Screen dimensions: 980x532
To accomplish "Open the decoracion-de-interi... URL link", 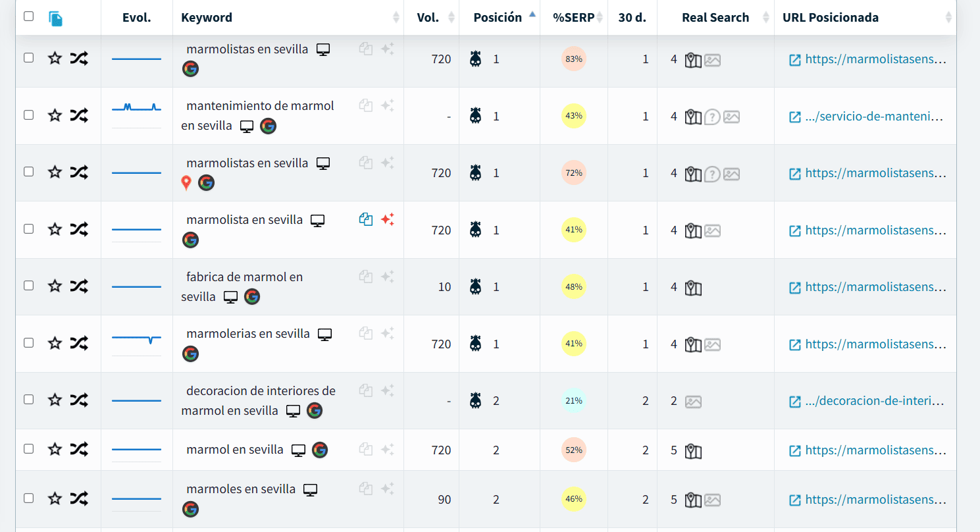I will 875,401.
